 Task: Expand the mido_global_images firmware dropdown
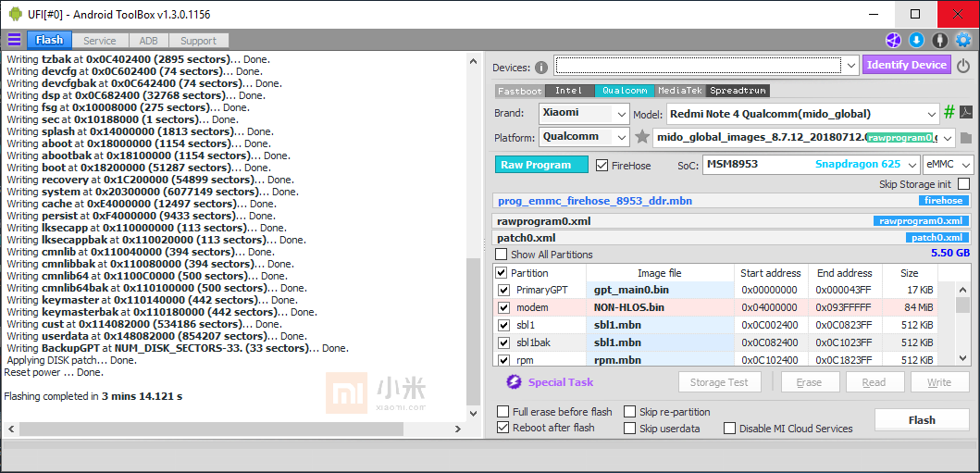[x=949, y=138]
